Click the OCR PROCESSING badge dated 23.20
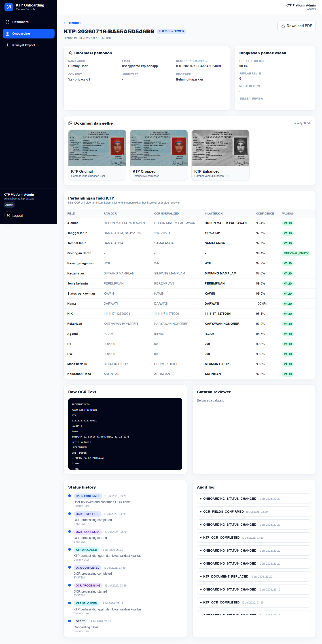This screenshot has height=644, width=322. point(88,532)
